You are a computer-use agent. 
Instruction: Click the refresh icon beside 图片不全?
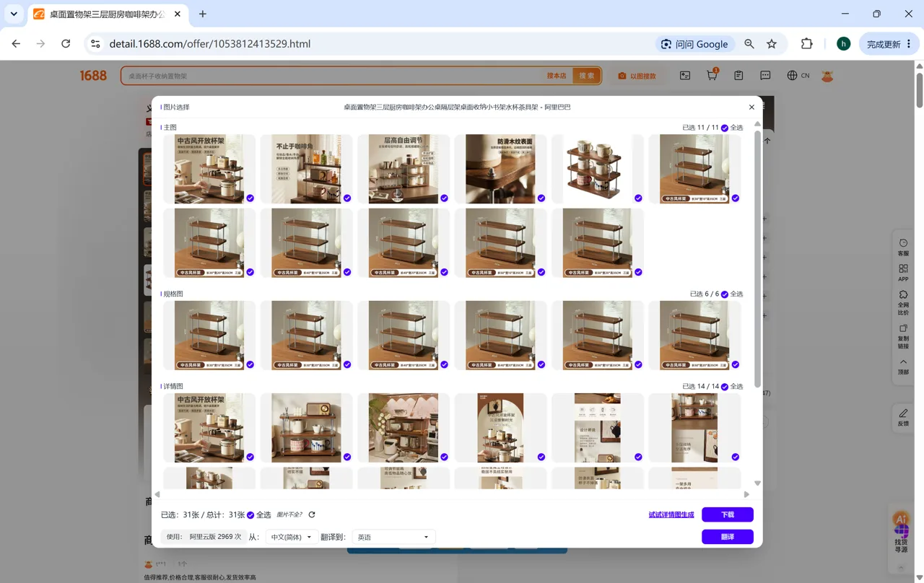(x=312, y=514)
